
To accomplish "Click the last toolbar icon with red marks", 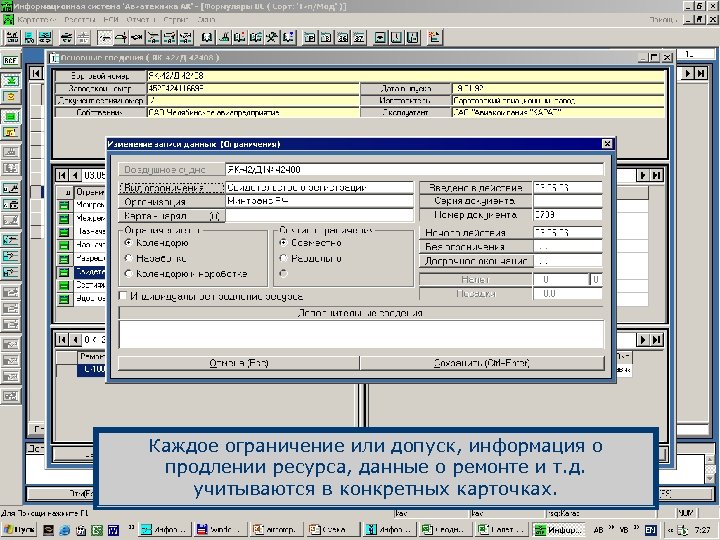I will [x=434, y=37].
